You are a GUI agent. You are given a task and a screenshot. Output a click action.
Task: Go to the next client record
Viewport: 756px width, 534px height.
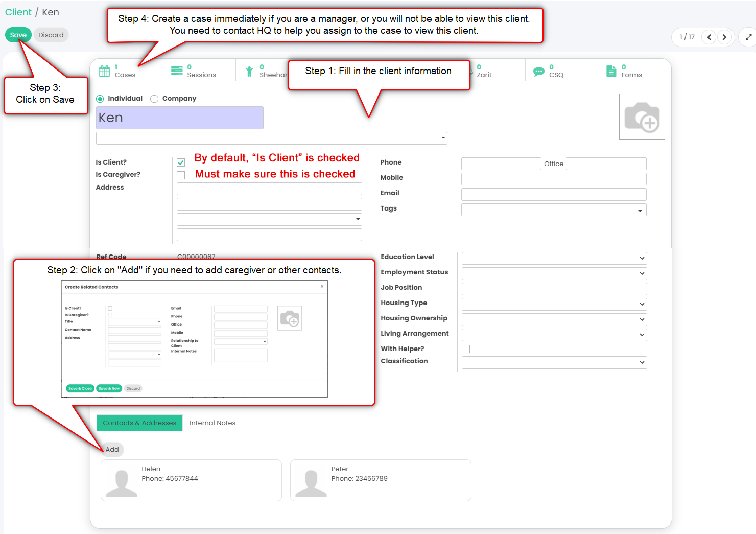724,37
